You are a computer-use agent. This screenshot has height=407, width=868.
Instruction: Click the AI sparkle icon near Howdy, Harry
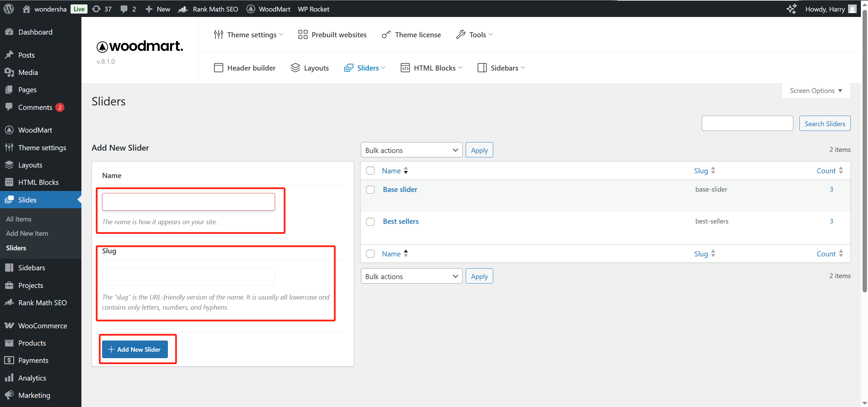point(791,9)
